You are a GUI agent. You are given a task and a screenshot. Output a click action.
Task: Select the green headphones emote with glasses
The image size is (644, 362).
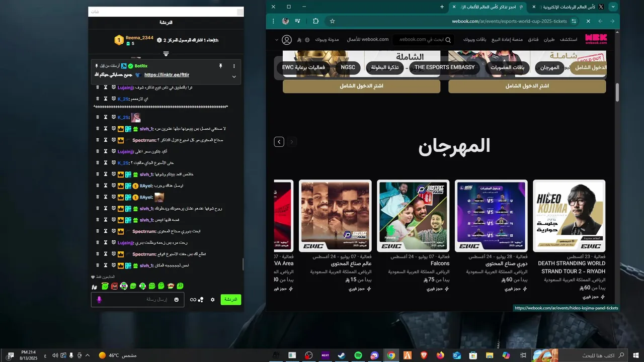pyautogui.click(x=124, y=286)
